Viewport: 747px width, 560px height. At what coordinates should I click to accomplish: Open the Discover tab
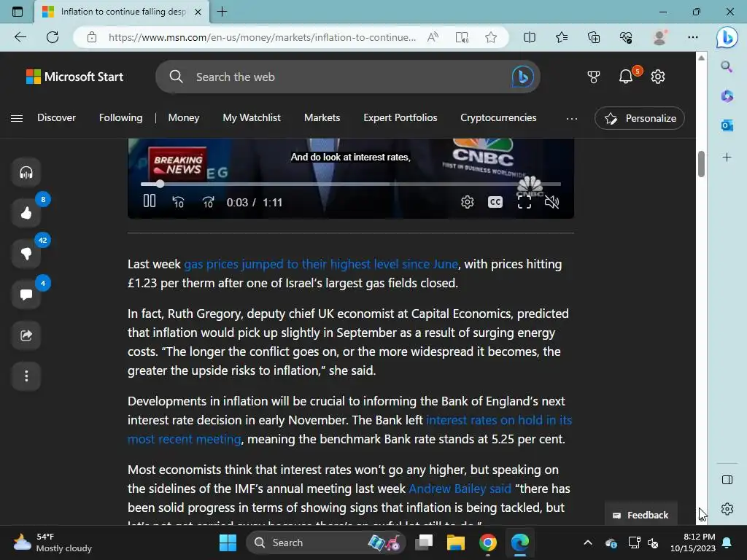(x=56, y=117)
